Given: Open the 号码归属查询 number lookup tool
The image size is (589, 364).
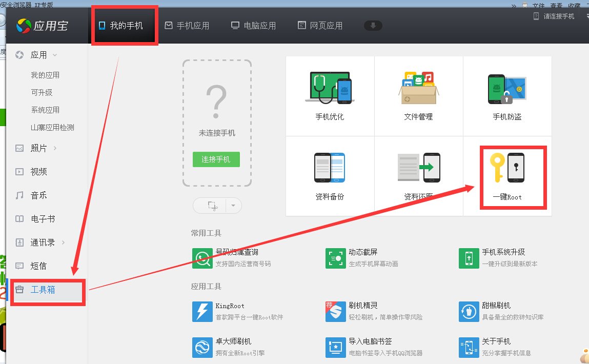Looking at the screenshot, I should click(202, 258).
